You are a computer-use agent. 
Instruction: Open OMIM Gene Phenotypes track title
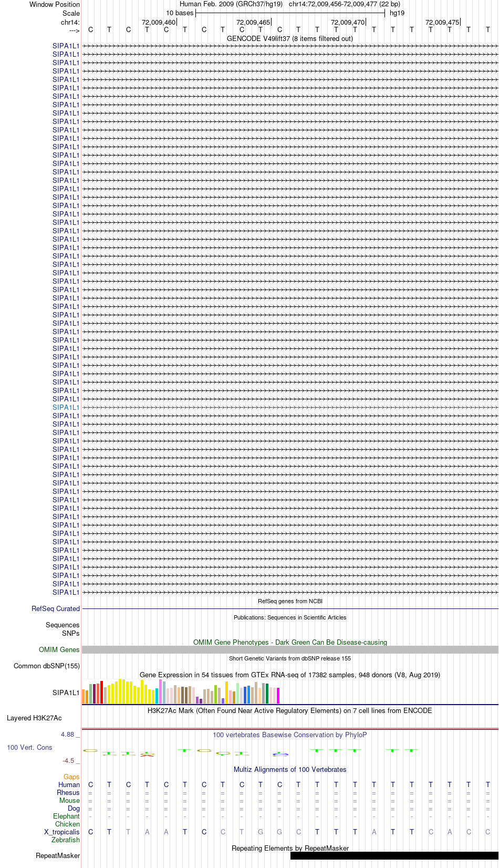point(290,642)
